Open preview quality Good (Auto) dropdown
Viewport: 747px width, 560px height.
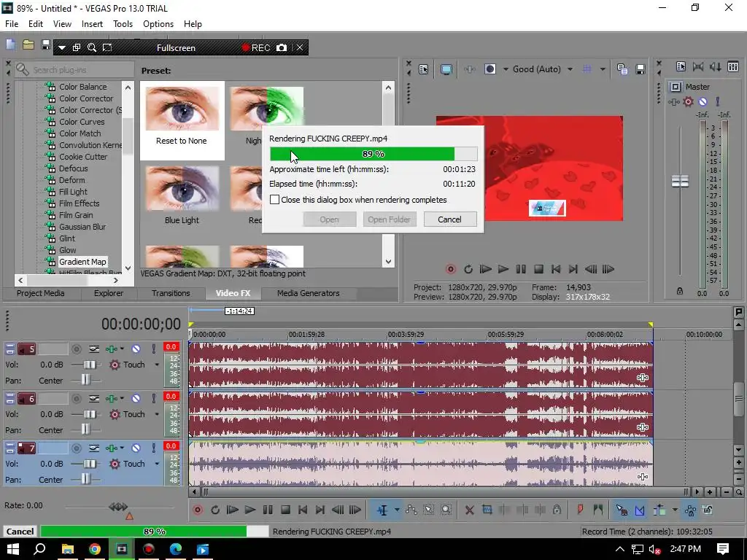pyautogui.click(x=570, y=69)
